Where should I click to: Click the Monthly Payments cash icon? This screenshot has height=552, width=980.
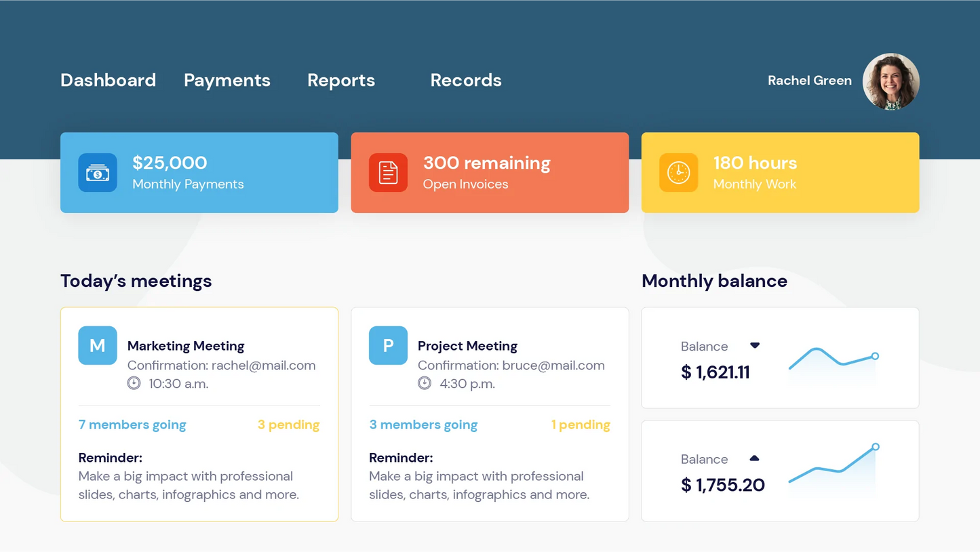tap(98, 173)
